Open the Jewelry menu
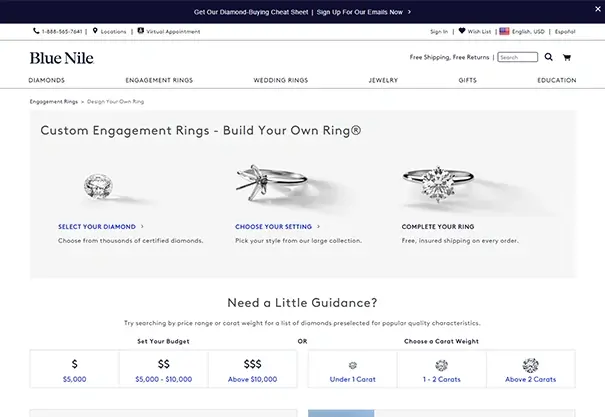605x417 pixels. pyautogui.click(x=383, y=80)
